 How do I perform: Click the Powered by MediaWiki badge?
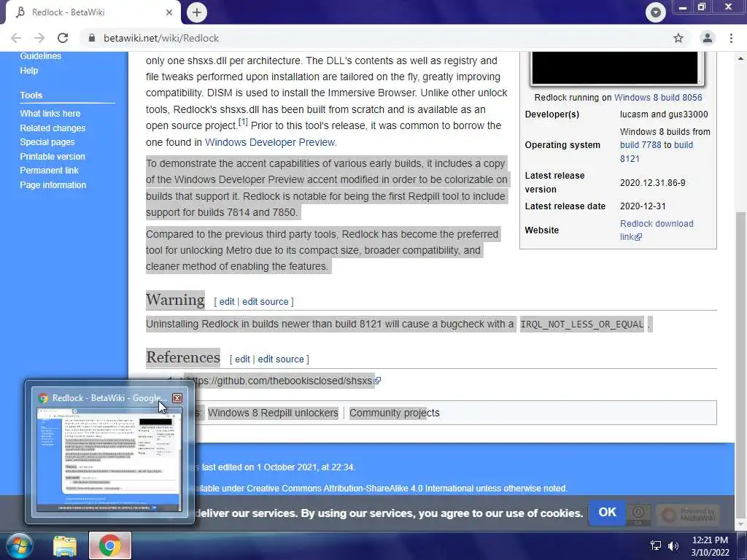(688, 514)
